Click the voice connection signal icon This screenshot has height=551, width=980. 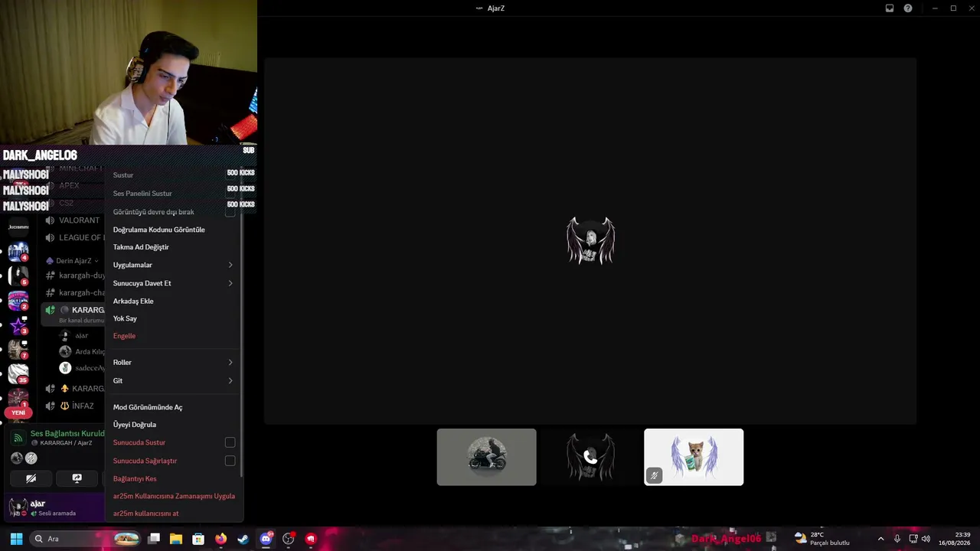(x=18, y=438)
